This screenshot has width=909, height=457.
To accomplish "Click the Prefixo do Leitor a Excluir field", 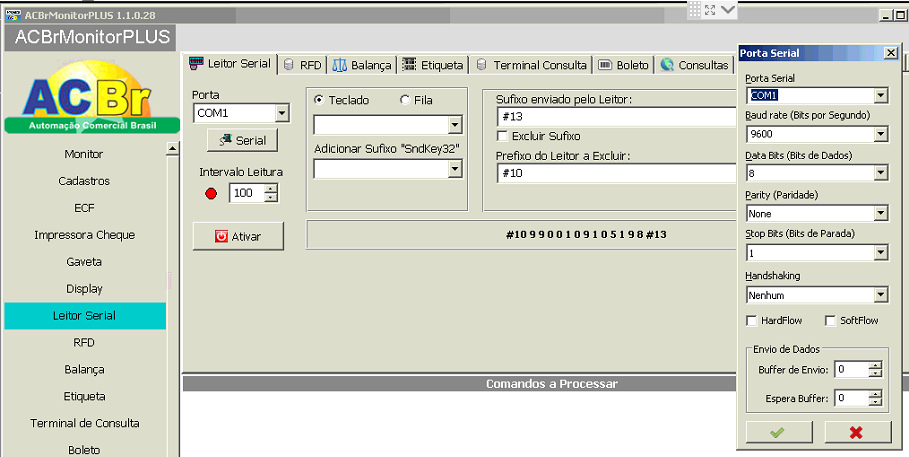I will (617, 173).
